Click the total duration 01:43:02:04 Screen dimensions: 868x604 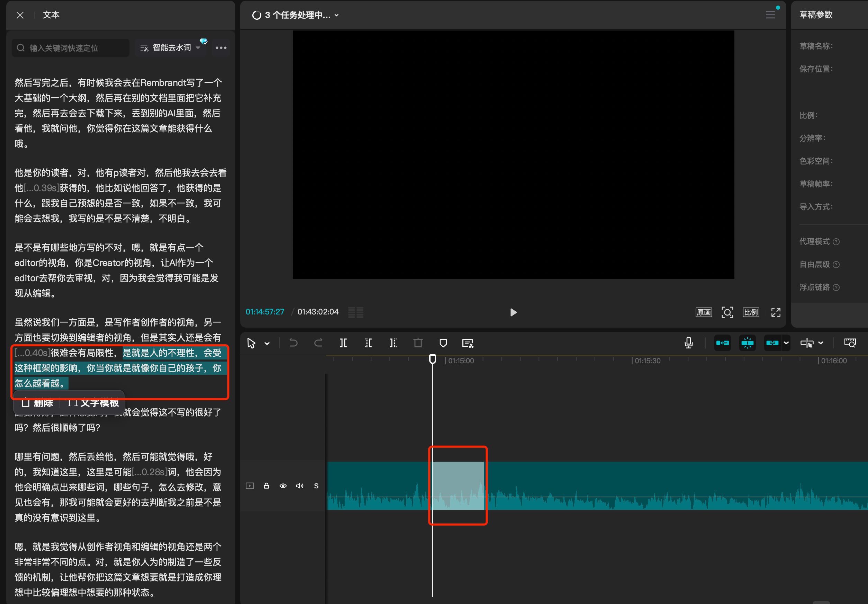click(x=318, y=312)
